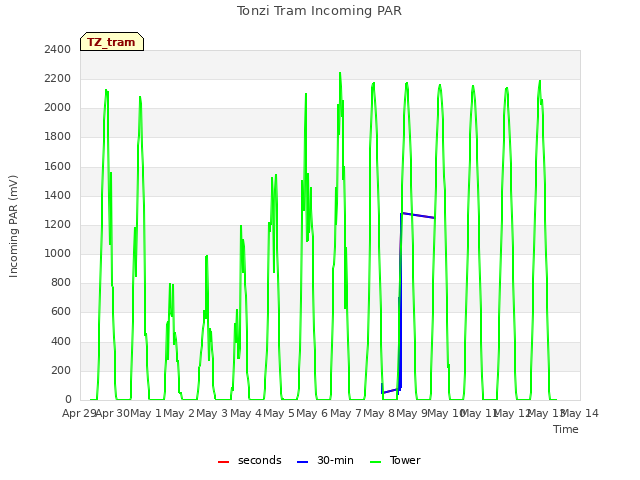Click the 800 y-axis tick label
This screenshot has width=640, height=480.
(x=61, y=282)
